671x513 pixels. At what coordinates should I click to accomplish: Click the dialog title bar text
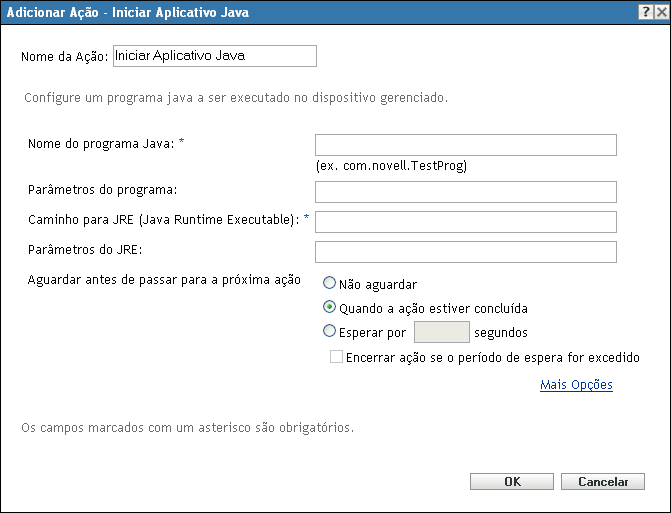point(128,11)
